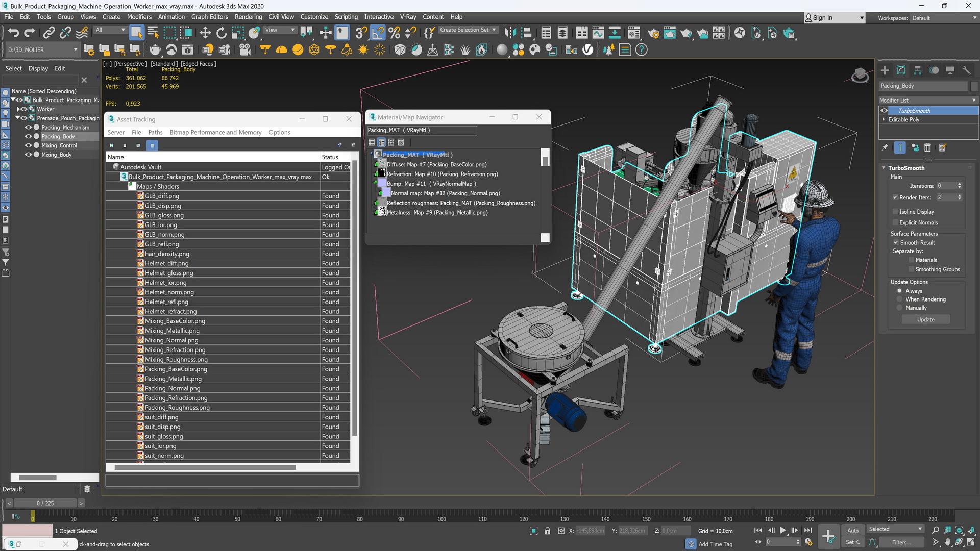
Task: Click Pin Stack icon under modifier list
Action: coord(885,147)
